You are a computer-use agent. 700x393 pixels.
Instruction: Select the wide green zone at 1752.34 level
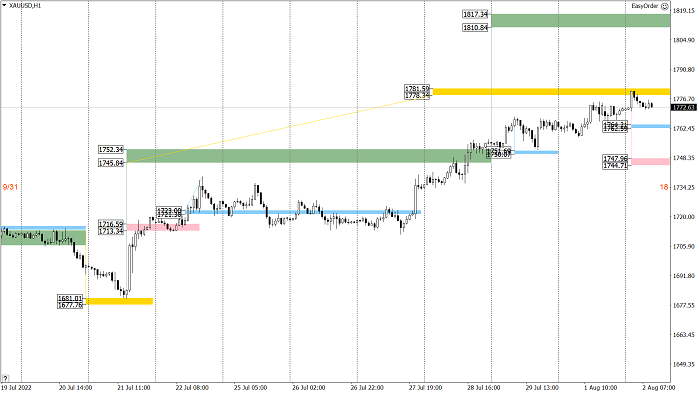[309, 156]
